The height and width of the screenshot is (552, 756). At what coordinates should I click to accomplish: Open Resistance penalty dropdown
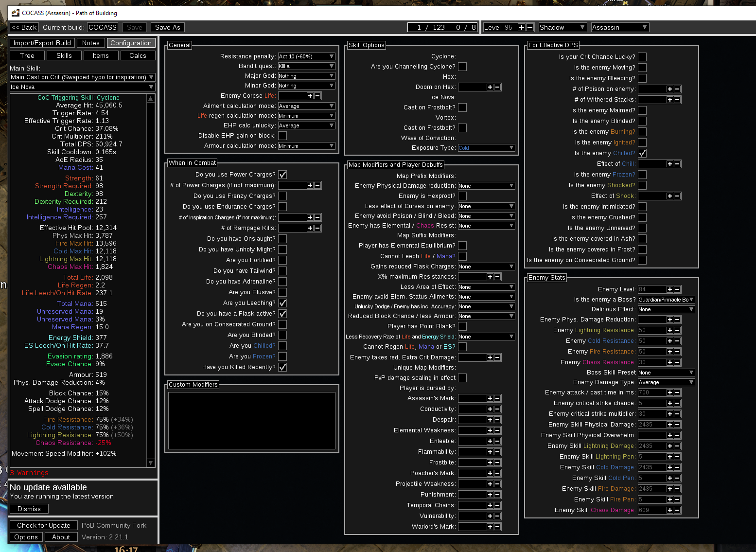(x=307, y=56)
